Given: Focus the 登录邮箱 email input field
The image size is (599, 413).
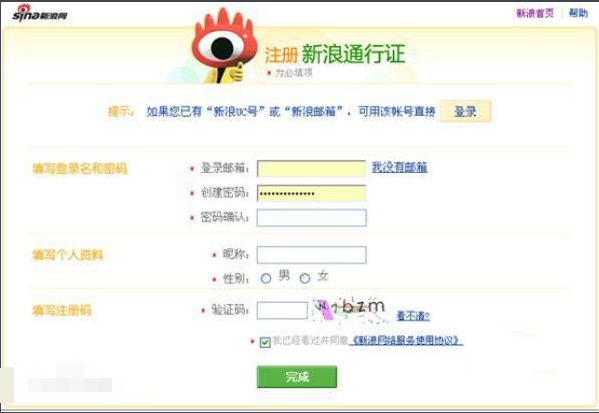Looking at the screenshot, I should click(x=311, y=168).
